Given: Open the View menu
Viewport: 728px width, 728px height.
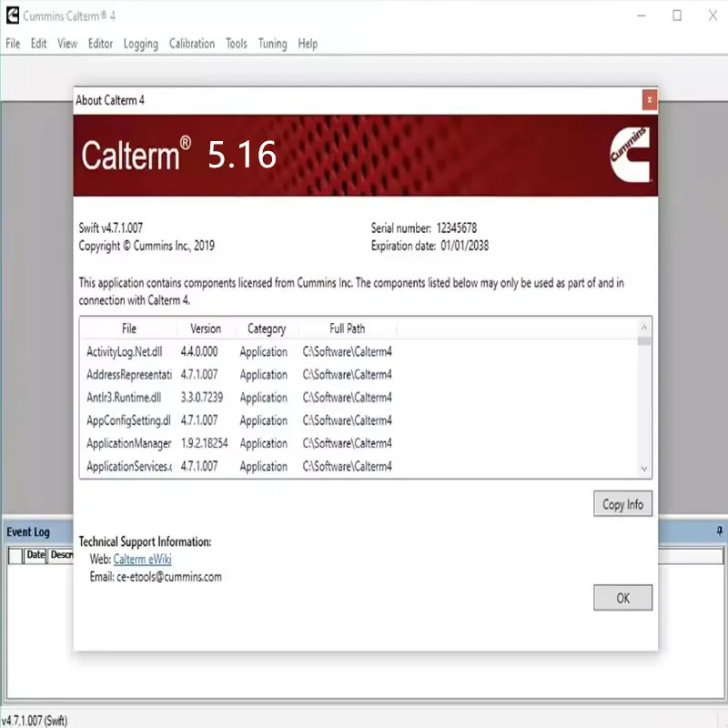Looking at the screenshot, I should tap(66, 43).
